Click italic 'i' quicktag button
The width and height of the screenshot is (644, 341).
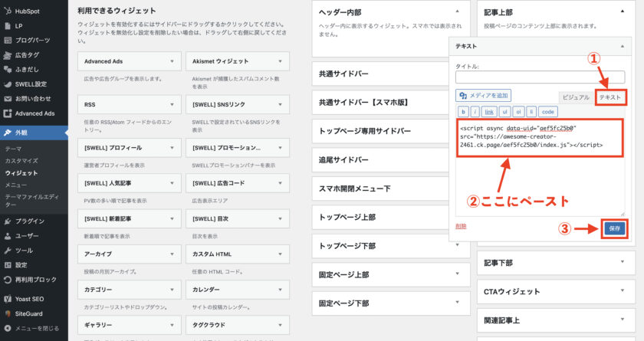pyautogui.click(x=475, y=112)
